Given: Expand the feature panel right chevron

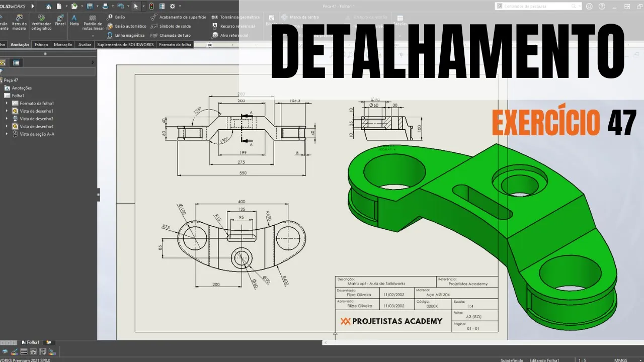Looking at the screenshot, I should (x=92, y=62).
